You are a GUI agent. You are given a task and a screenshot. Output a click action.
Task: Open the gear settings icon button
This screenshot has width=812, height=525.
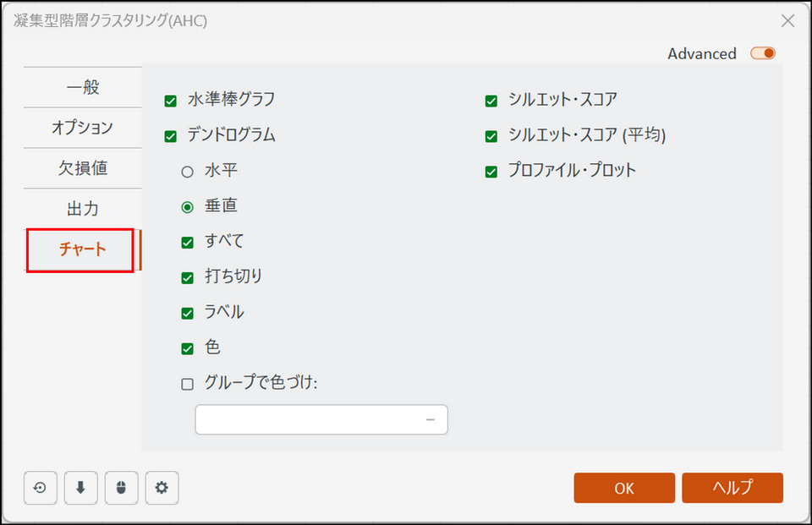pos(162,488)
